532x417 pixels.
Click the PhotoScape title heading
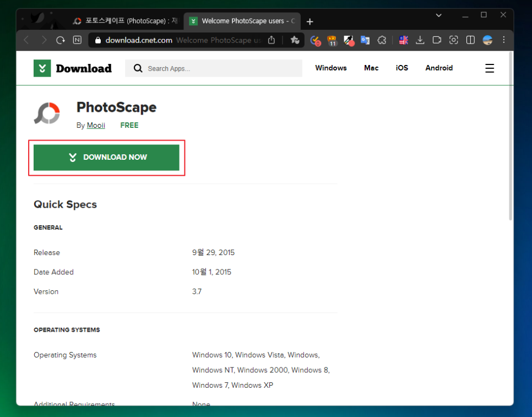tap(116, 107)
